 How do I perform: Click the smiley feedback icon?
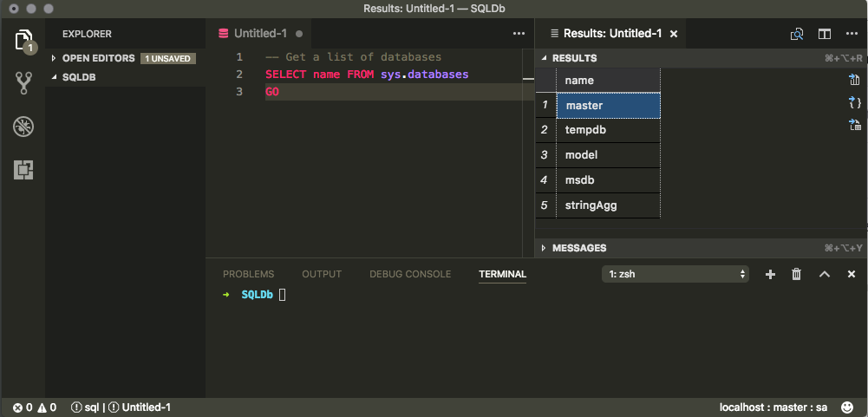847,407
